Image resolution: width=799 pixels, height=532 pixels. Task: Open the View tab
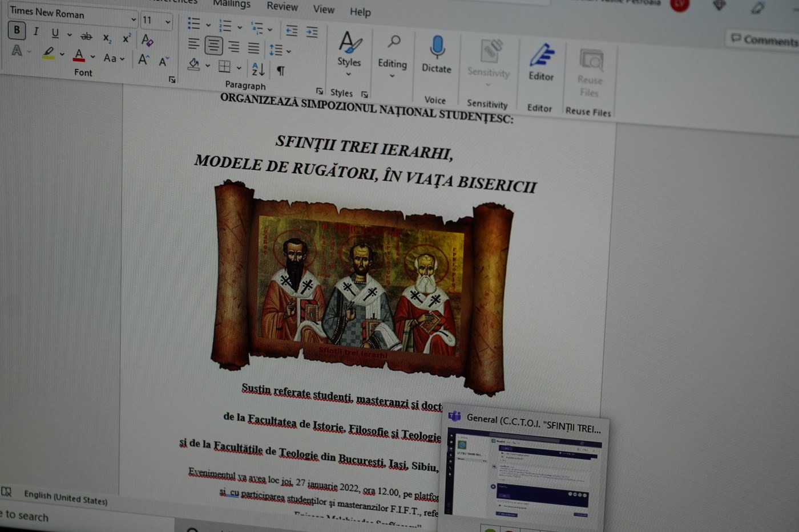coord(324,9)
